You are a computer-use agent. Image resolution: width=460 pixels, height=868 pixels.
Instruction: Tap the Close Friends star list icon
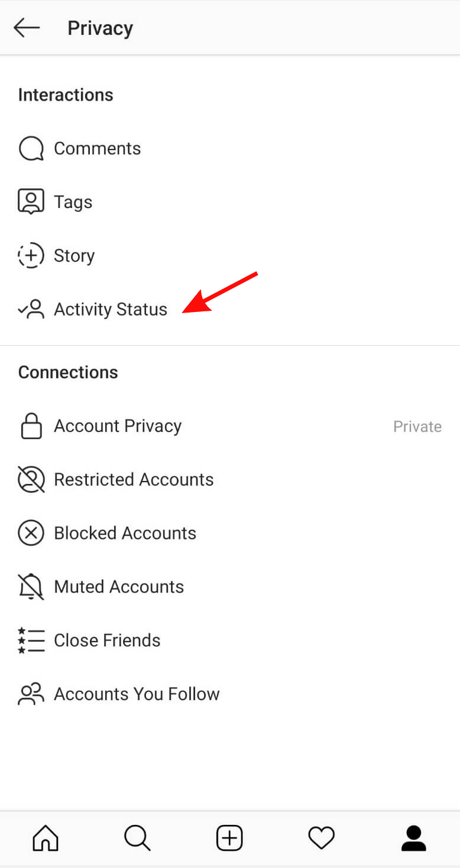coord(31,641)
